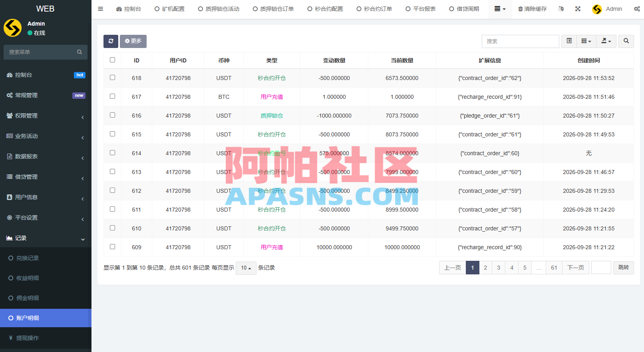Collapse the sidebar with the hamburger icon
This screenshot has width=644, height=352.
point(101,9)
